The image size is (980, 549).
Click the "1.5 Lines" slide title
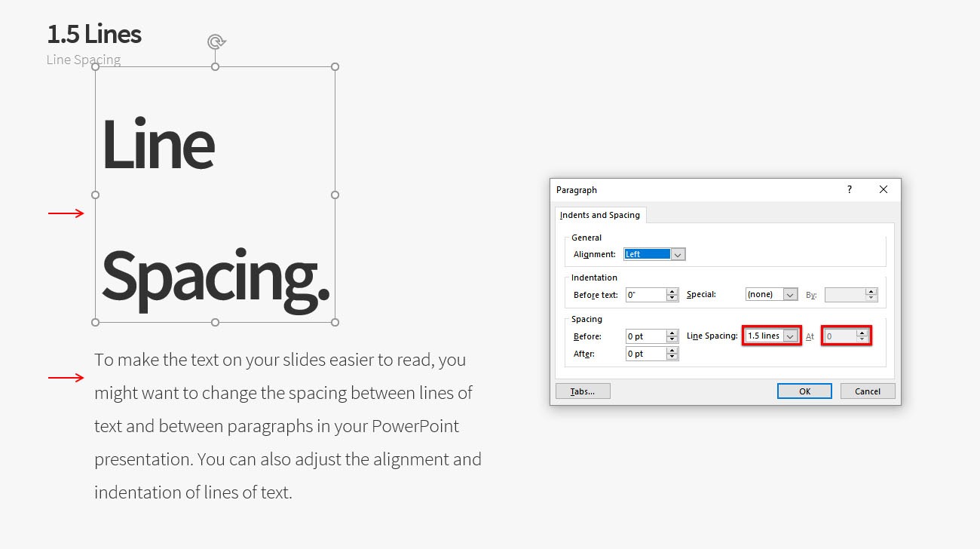click(94, 34)
